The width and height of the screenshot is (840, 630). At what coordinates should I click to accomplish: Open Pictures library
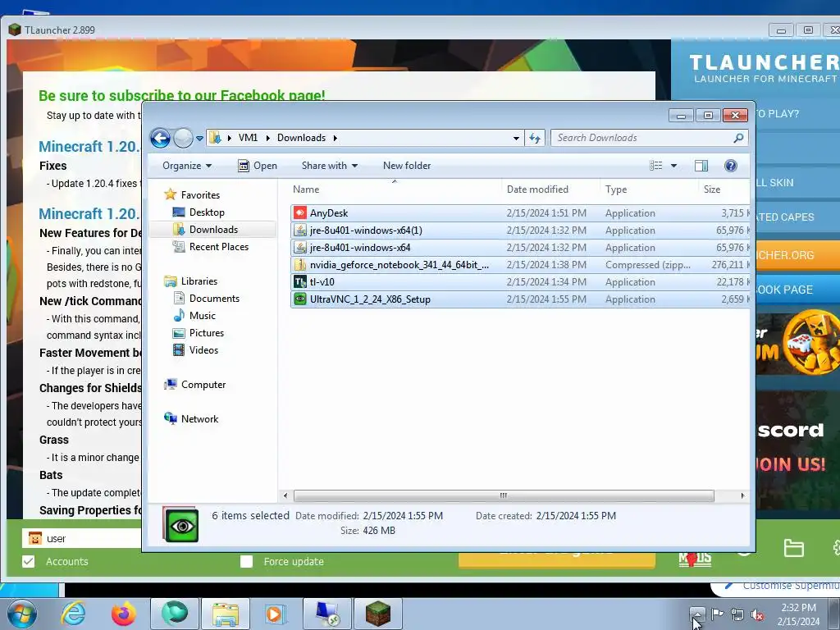pyautogui.click(x=199, y=333)
